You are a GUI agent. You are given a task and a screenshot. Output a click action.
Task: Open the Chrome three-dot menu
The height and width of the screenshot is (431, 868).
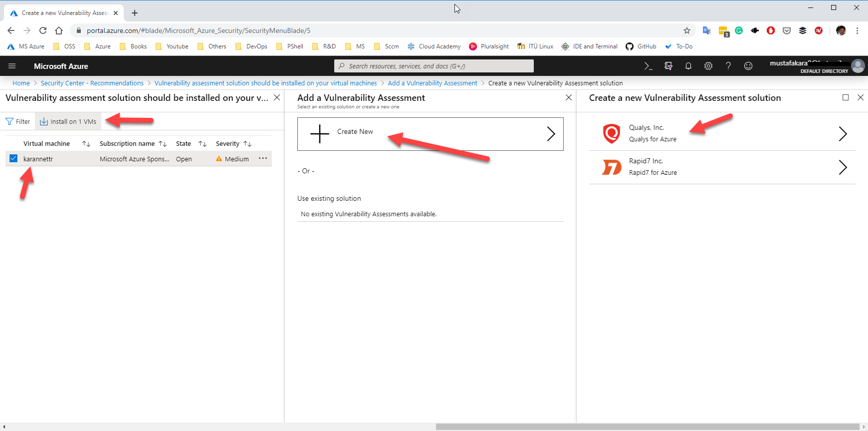(858, 30)
